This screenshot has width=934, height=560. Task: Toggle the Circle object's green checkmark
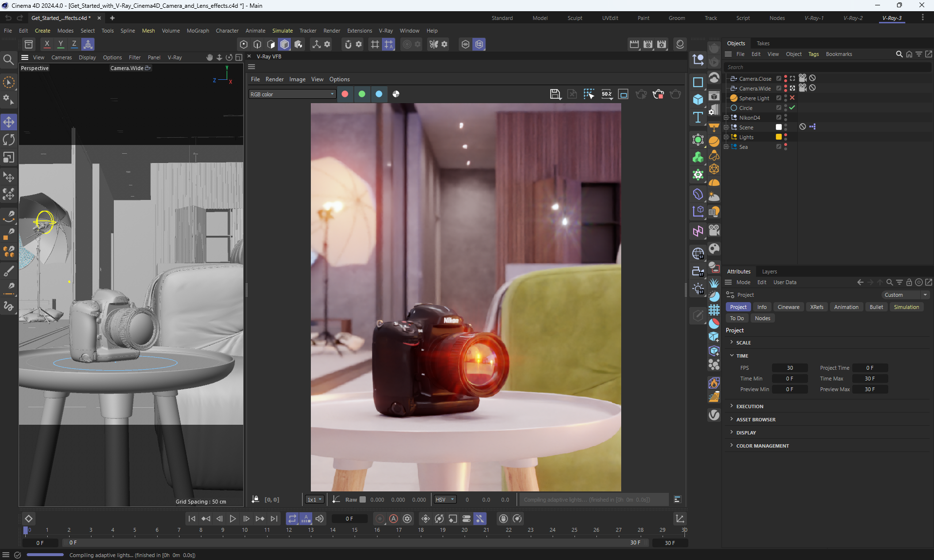[x=792, y=108]
